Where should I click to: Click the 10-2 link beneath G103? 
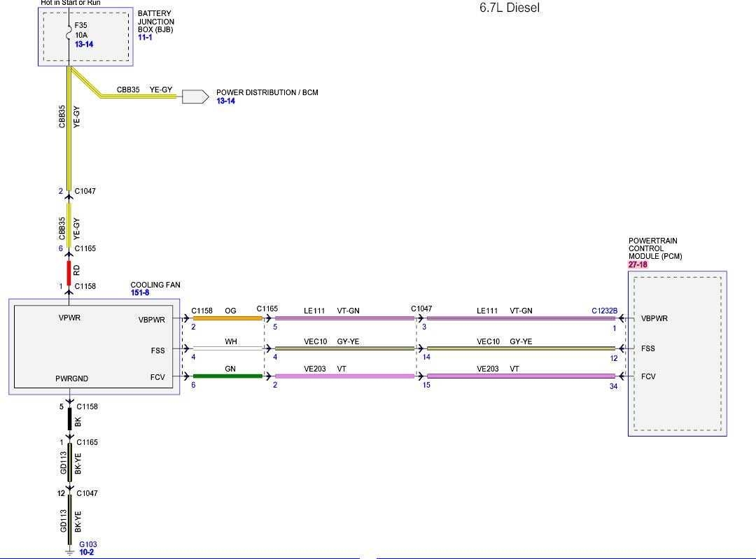coord(86,552)
